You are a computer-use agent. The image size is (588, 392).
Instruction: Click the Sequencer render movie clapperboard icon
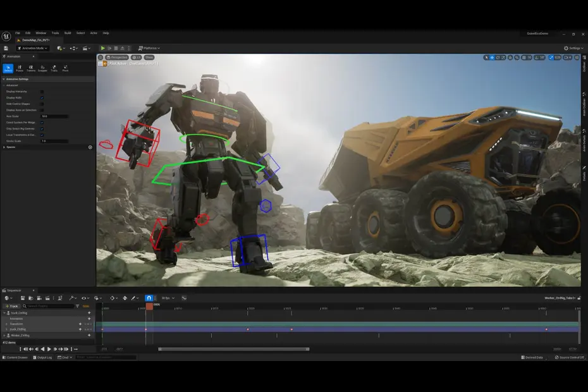47,298
